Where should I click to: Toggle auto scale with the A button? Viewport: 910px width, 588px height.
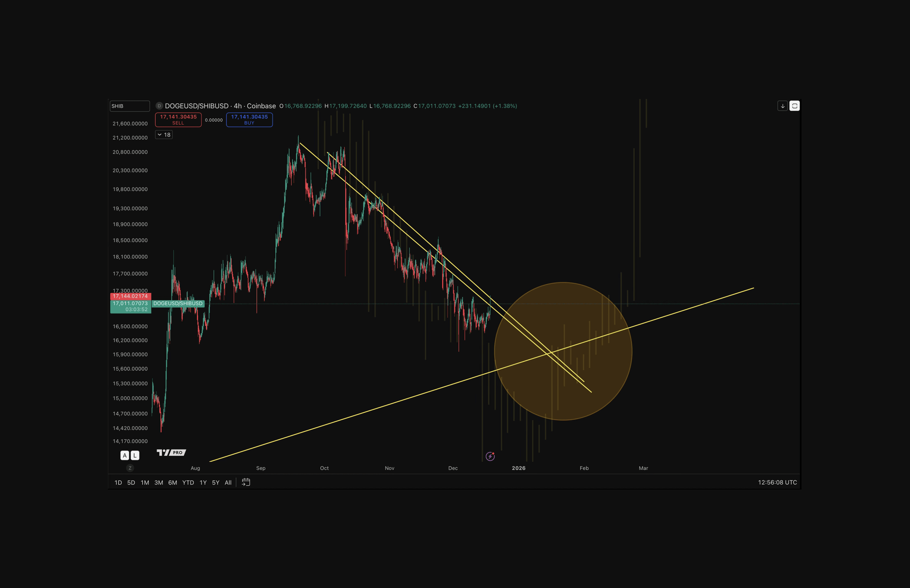tap(124, 455)
